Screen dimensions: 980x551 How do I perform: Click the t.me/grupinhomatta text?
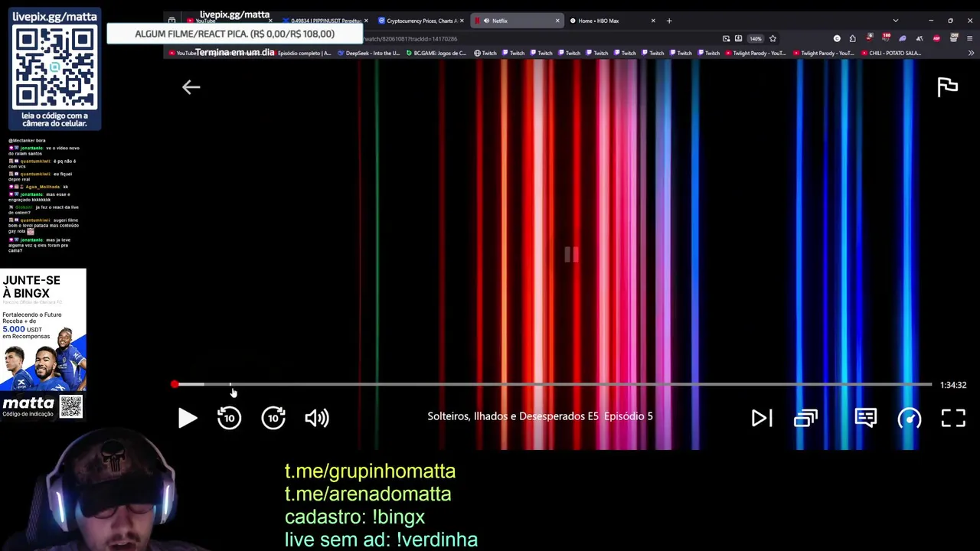(370, 471)
